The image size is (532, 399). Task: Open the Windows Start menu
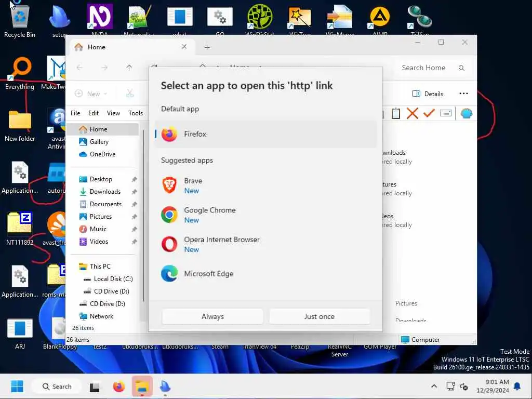(x=17, y=387)
